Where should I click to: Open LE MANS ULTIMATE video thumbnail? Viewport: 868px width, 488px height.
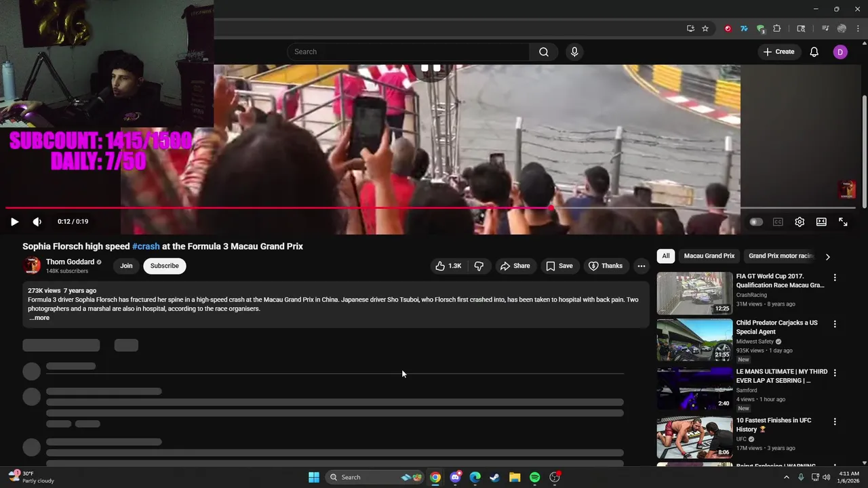(694, 389)
